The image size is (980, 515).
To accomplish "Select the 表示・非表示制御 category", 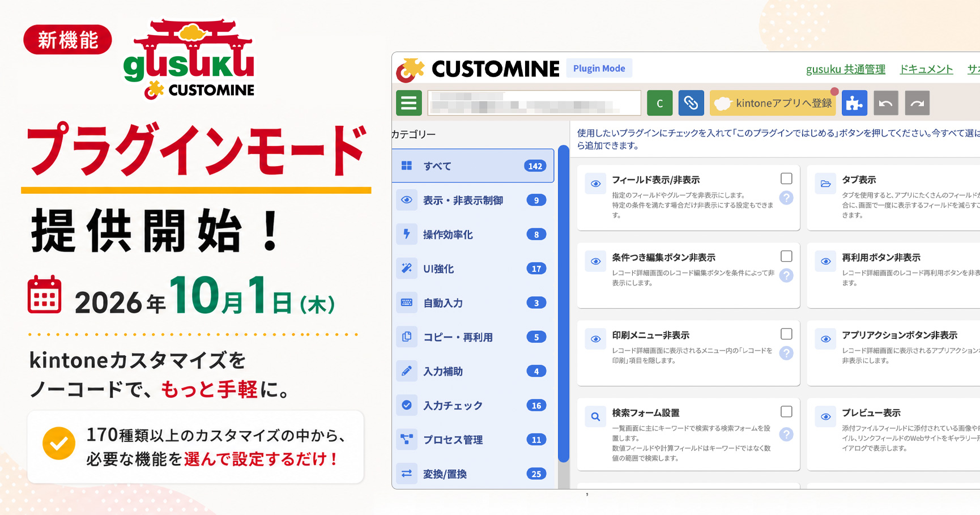I will (473, 200).
